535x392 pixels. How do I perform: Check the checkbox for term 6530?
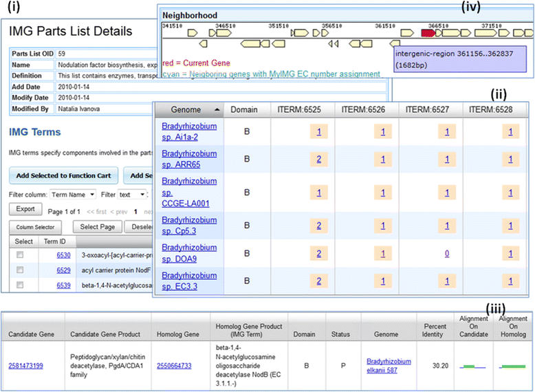click(20, 255)
